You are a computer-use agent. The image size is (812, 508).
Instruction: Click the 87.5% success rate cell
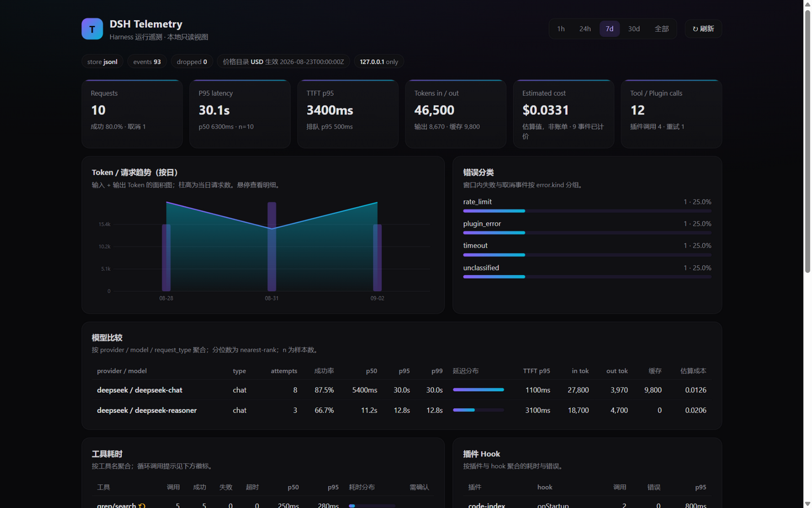[x=324, y=390]
